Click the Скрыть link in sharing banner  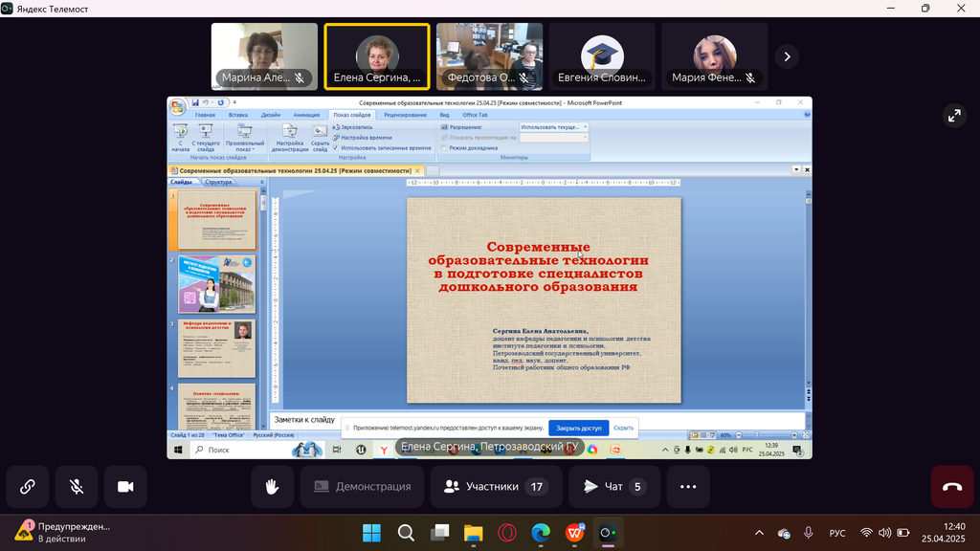point(623,429)
